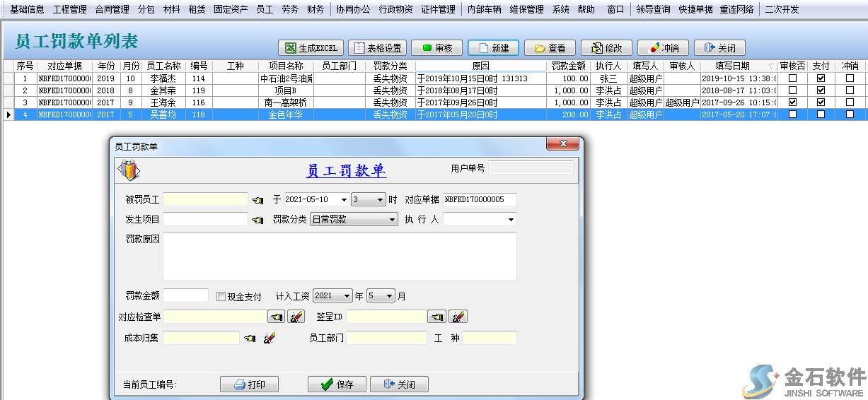Click the clear eraser icon beside 对应检查单
This screenshot has height=400, width=868.
pos(296,317)
